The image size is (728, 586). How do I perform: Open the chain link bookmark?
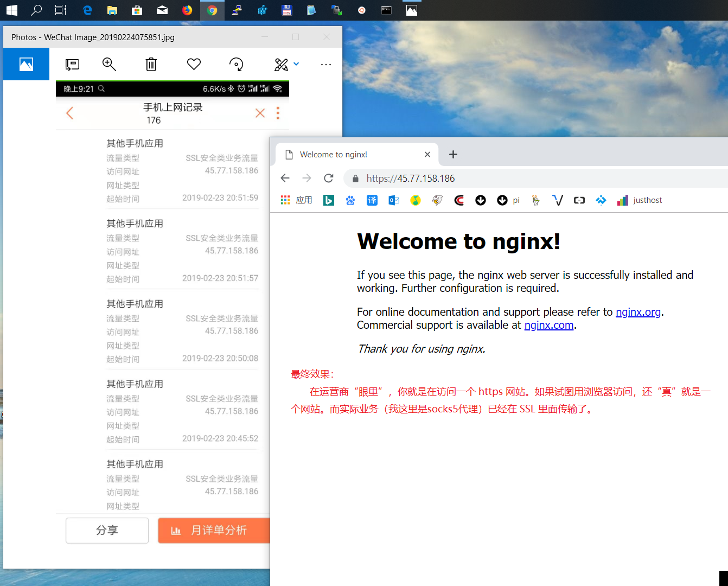pyautogui.click(x=579, y=200)
